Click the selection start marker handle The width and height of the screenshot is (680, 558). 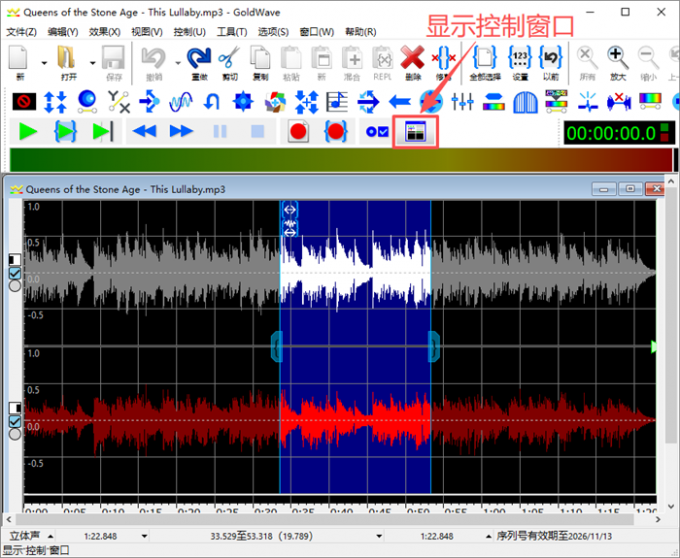277,346
